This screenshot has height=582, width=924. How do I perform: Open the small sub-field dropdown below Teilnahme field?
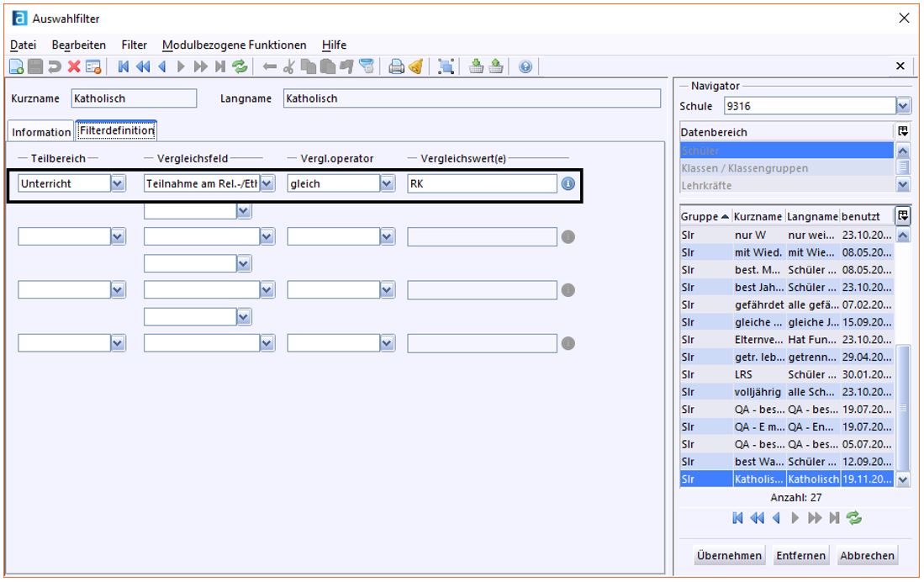[244, 210]
